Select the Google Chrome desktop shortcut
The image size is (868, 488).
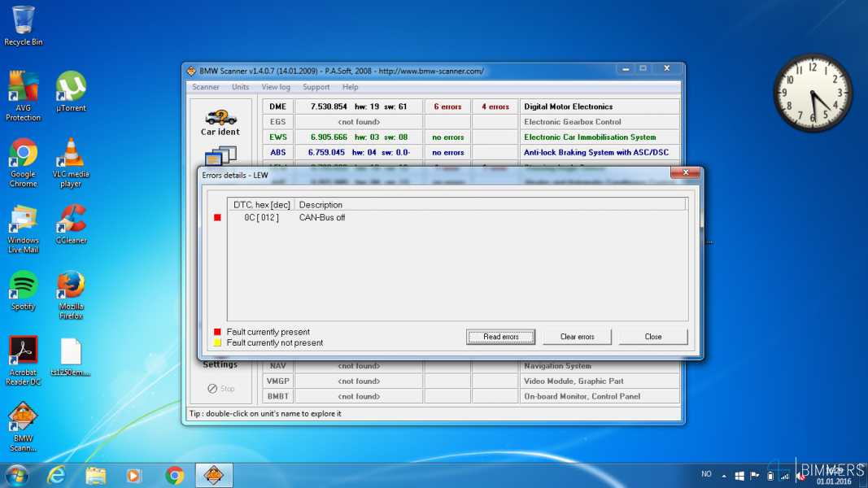24,163
